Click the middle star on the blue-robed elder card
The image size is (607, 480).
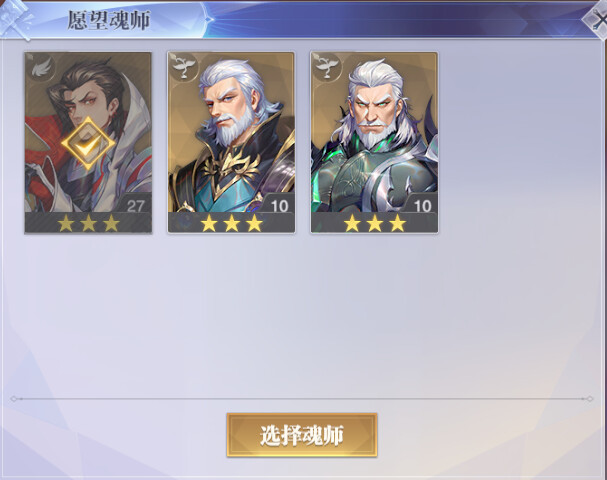[231, 223]
